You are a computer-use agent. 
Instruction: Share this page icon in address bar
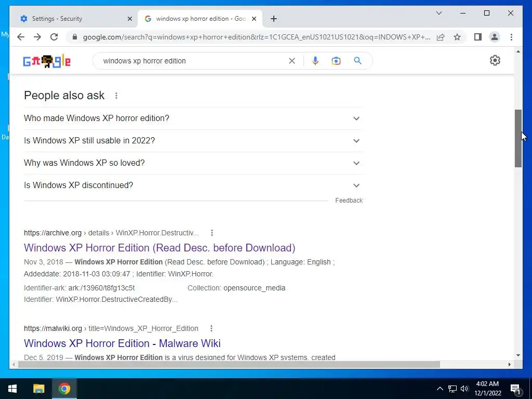tap(441, 37)
